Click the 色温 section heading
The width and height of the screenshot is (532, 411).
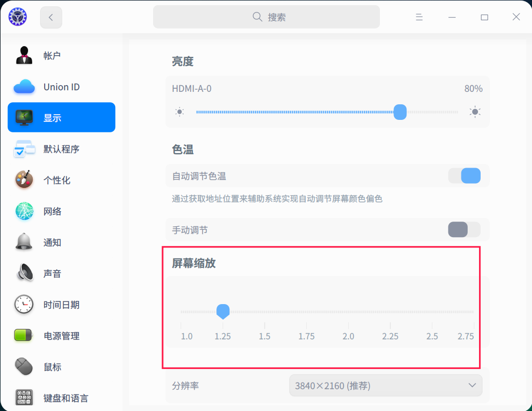point(183,149)
